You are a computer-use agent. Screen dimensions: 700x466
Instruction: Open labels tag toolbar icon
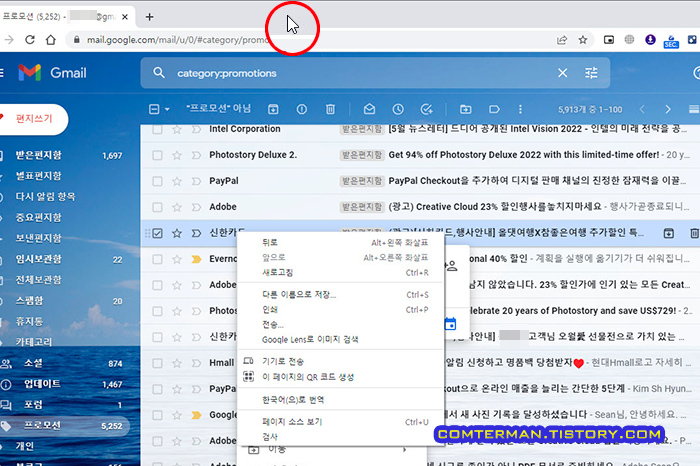[494, 109]
